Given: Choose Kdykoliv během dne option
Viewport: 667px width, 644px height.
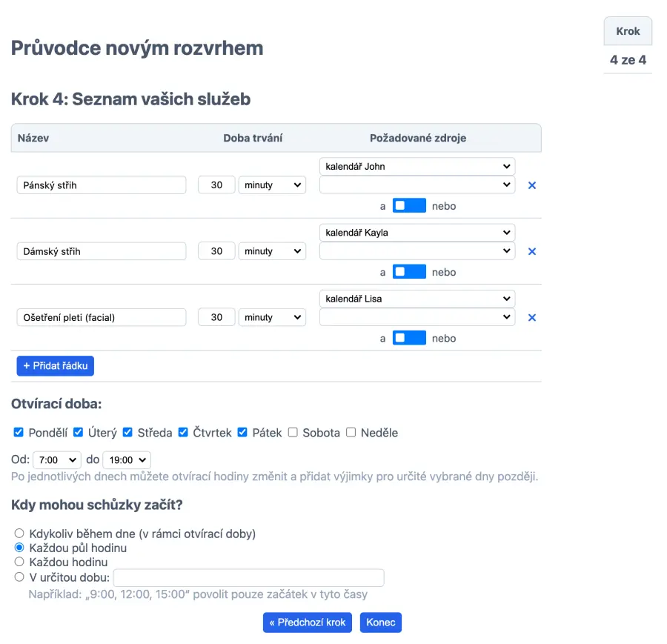Looking at the screenshot, I should tap(19, 534).
